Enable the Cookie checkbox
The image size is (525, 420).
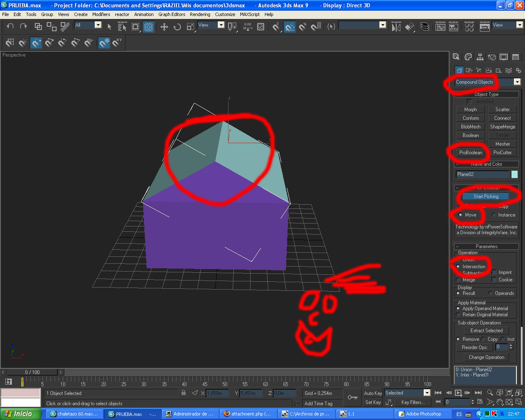point(494,280)
